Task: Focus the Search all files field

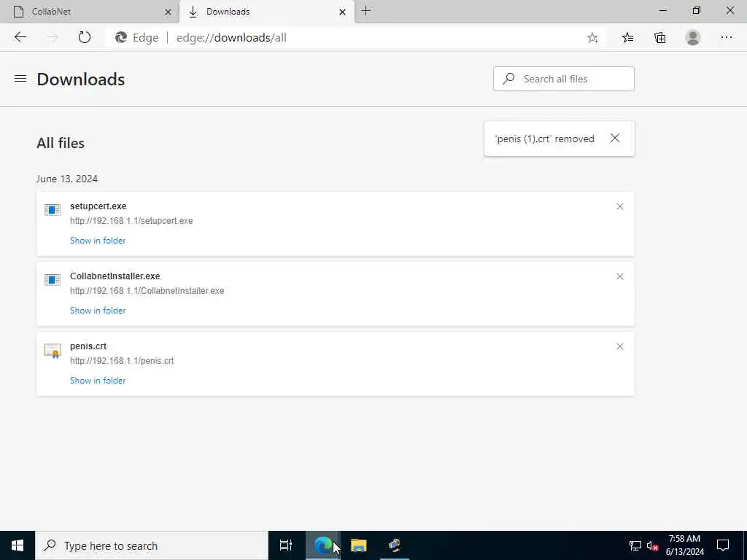Action: click(564, 79)
